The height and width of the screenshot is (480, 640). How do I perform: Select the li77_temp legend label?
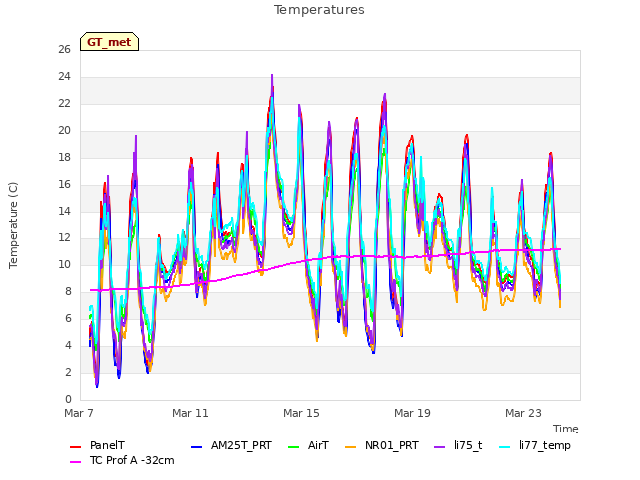[x=545, y=446]
